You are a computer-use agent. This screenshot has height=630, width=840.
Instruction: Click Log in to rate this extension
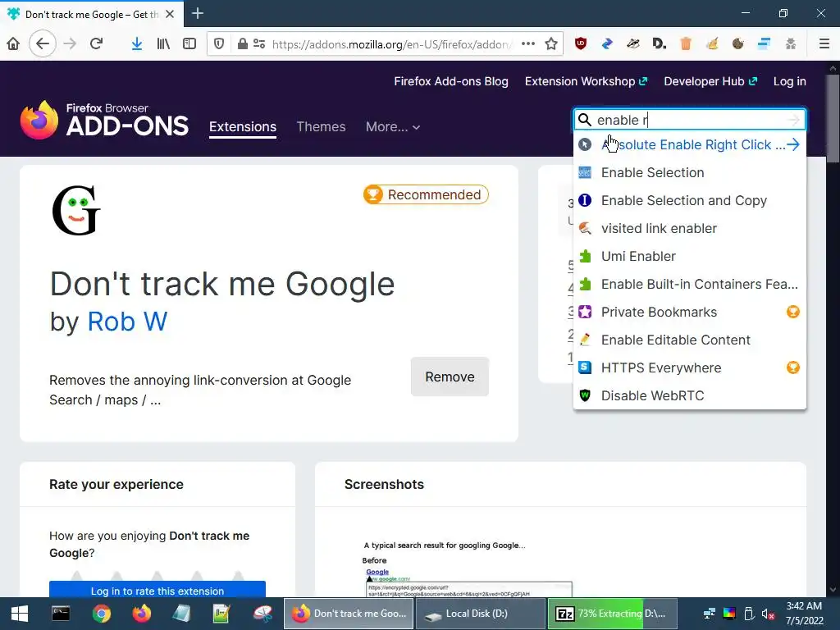[x=157, y=591]
